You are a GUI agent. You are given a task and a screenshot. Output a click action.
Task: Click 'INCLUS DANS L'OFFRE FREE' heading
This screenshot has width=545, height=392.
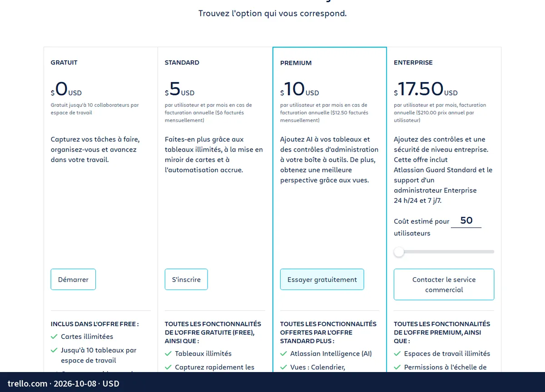pos(95,324)
